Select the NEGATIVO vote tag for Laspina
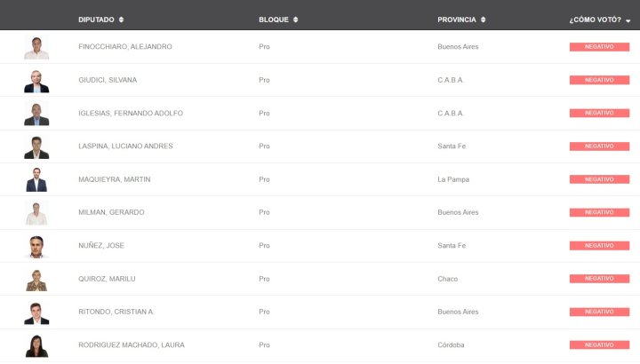 point(599,146)
